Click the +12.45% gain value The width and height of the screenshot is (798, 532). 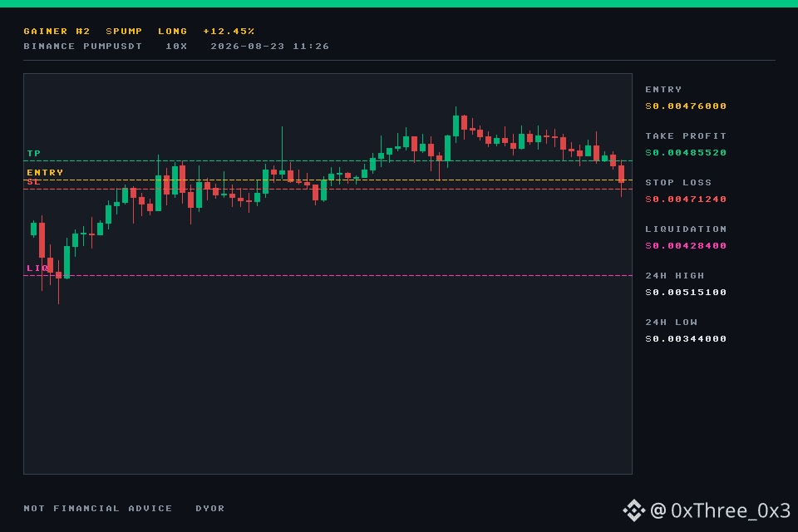229,31
